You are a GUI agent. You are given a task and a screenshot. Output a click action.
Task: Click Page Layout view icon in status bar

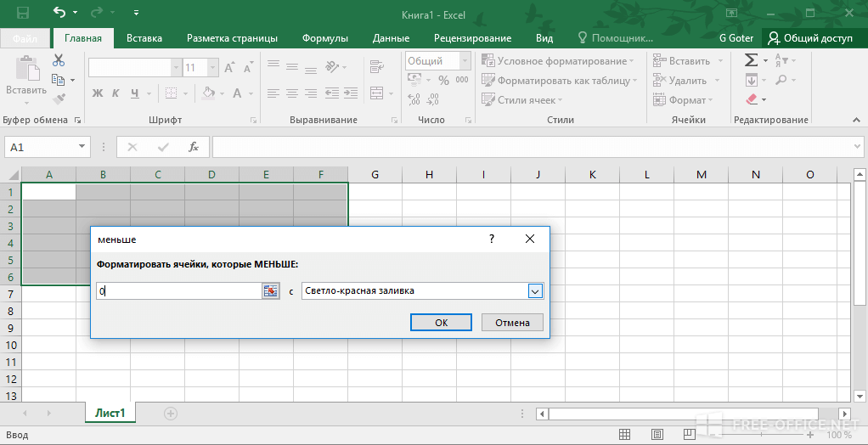pos(657,434)
